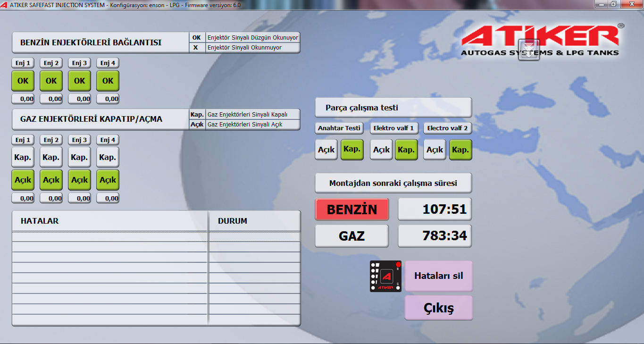
Task: Click petrol section Enj 2 label
Action: pos(51,63)
